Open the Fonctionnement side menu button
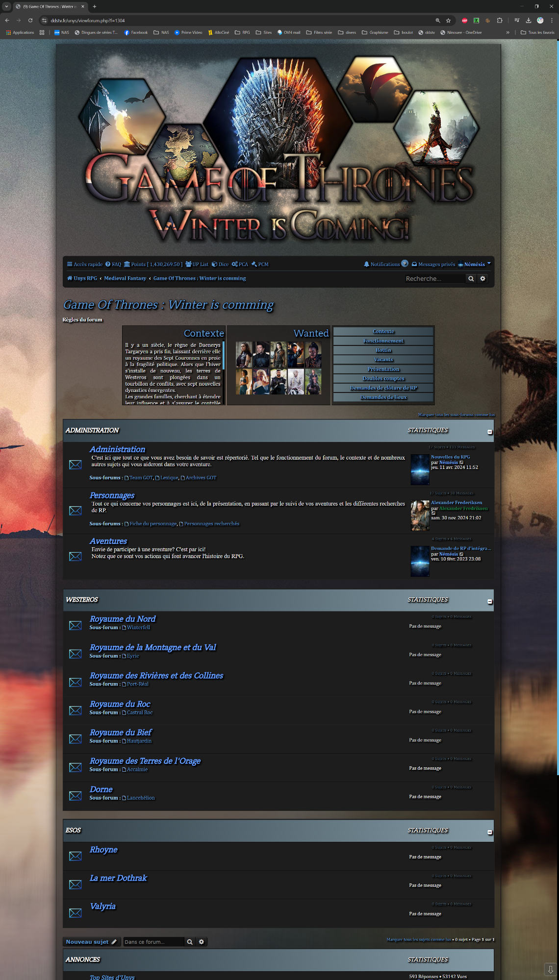 coord(383,341)
